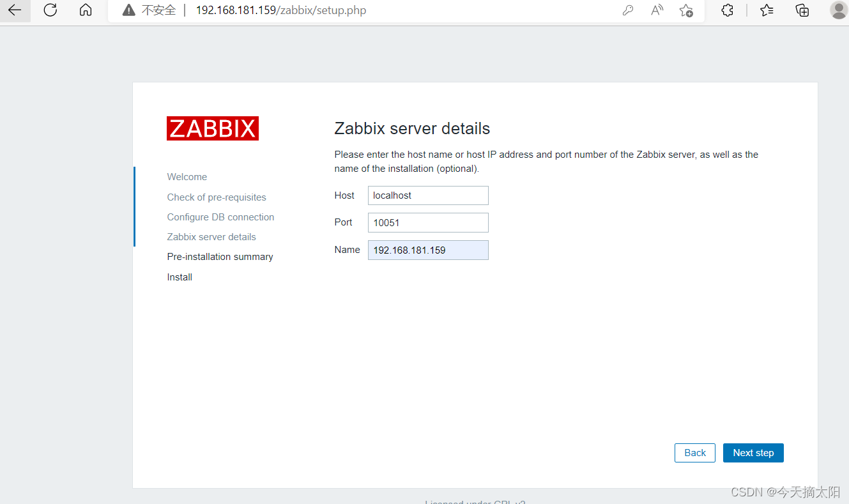This screenshot has height=504, width=849.
Task: Focus the Host field containing localhost
Action: [x=428, y=195]
